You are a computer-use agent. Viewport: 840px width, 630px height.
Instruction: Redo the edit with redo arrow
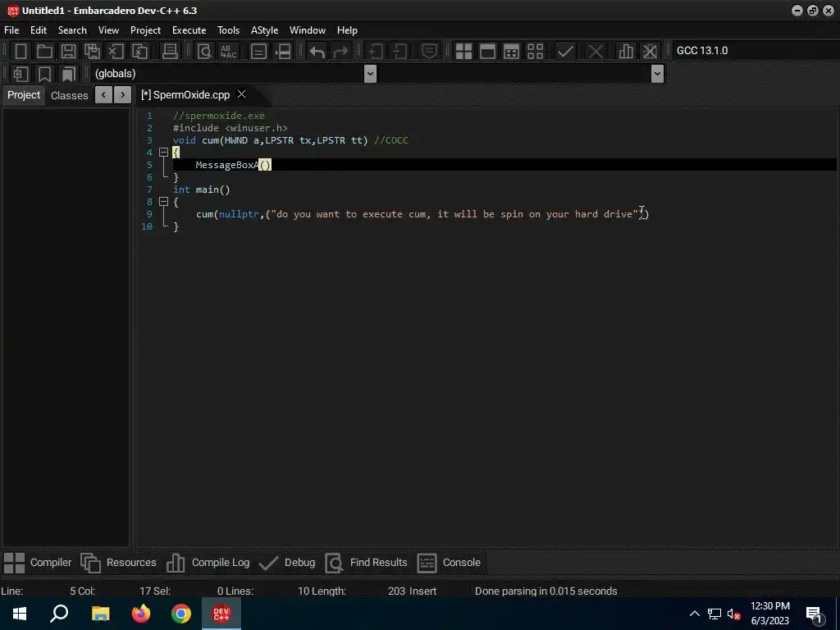340,52
